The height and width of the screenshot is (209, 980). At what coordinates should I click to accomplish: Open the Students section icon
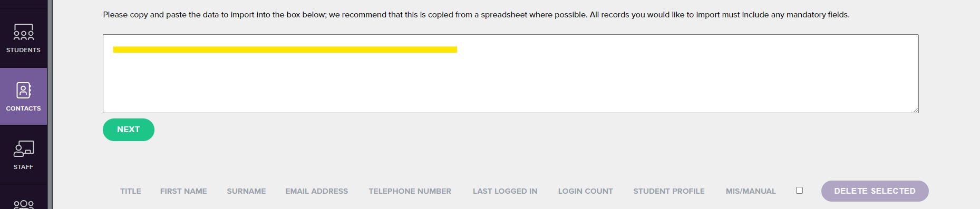(x=23, y=32)
